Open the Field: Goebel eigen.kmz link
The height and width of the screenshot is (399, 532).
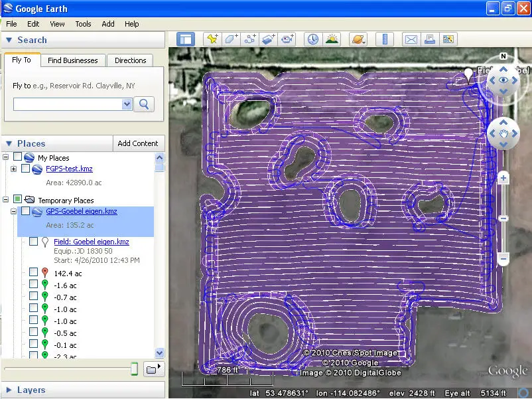pos(92,242)
